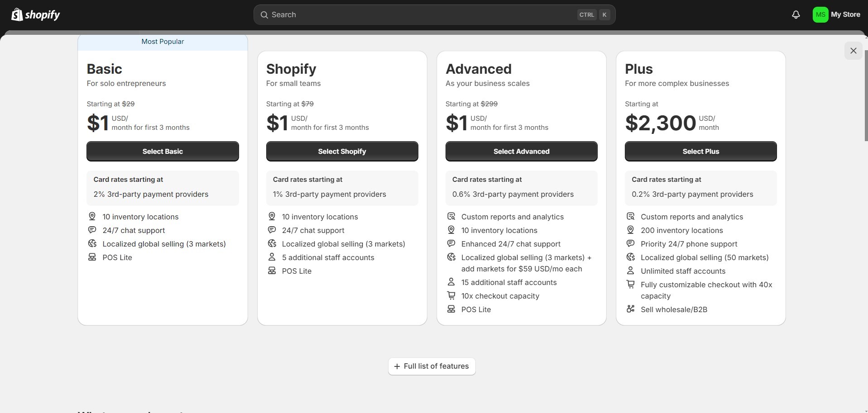868x413 pixels.
Task: Click the search magnifier icon
Action: [x=264, y=15]
